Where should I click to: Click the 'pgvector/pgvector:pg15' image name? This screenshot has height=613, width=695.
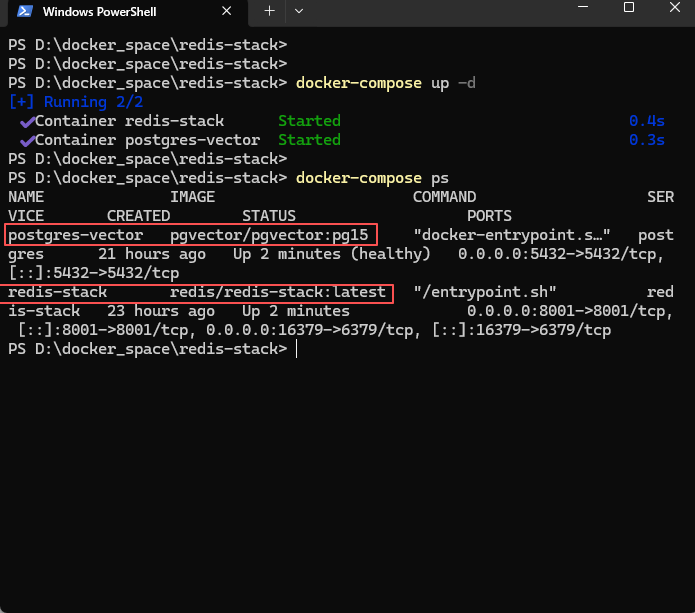pos(269,235)
